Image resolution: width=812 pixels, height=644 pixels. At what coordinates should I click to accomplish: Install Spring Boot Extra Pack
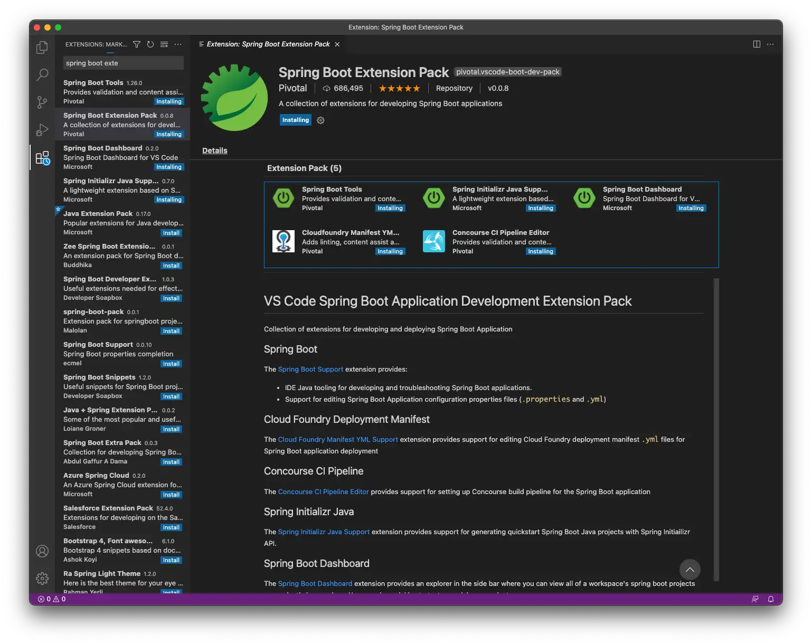(171, 462)
